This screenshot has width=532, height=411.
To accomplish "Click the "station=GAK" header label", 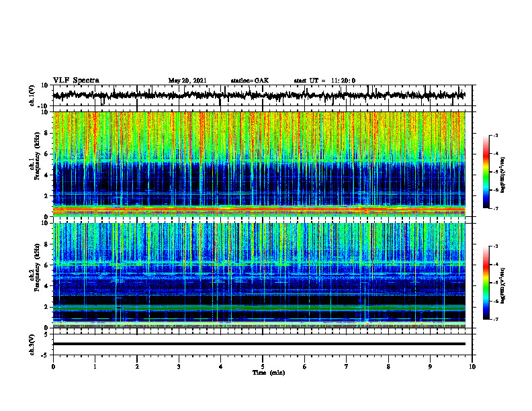I will click(x=250, y=81).
